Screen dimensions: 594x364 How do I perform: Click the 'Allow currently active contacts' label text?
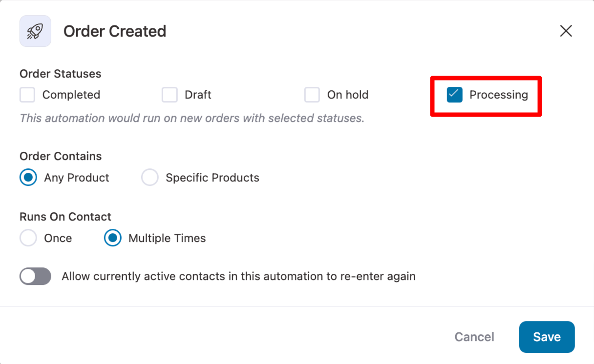[x=238, y=276]
